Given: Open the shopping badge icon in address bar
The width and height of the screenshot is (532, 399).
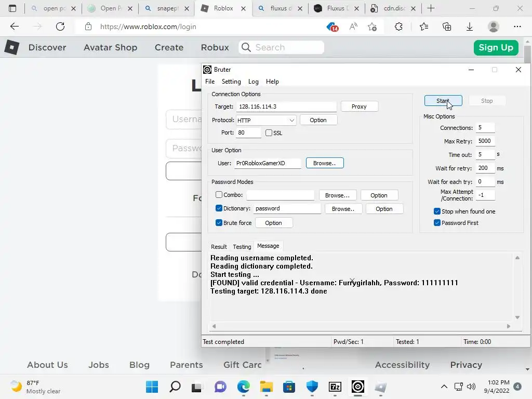Looking at the screenshot, I should pos(332,26).
